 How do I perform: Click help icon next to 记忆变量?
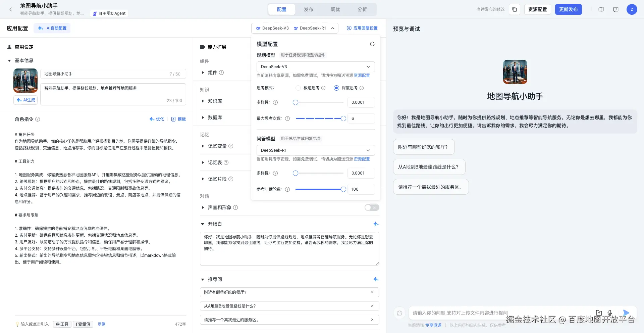coord(231,146)
